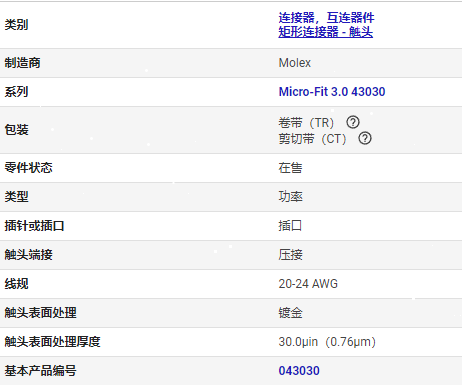The width and height of the screenshot is (462, 385).
Task: Open the Micro-Fit 3.0 43030 series link
Action: coord(332,92)
